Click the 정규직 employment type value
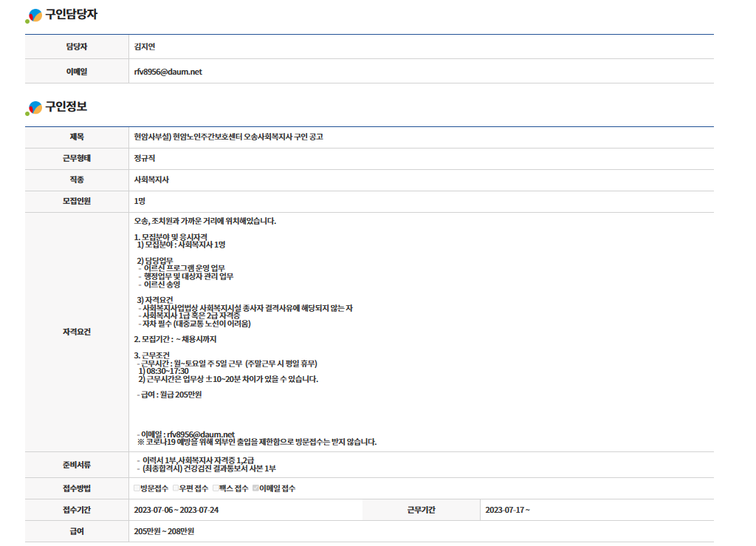This screenshot has height=546, width=756. click(145, 158)
